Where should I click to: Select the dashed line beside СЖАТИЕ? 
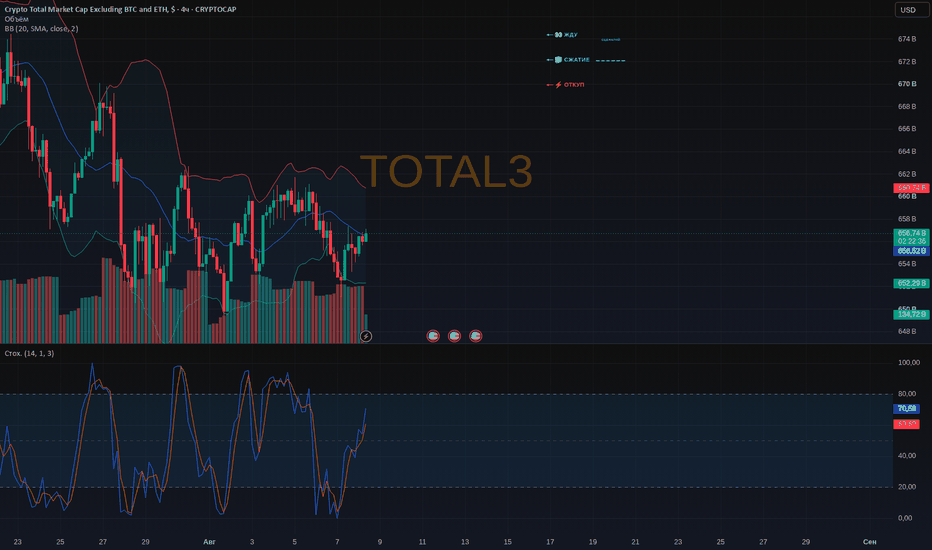(610, 61)
